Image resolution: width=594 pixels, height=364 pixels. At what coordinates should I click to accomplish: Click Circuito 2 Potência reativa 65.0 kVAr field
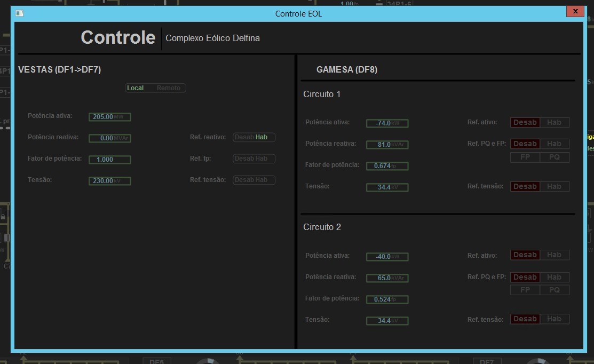click(x=387, y=278)
